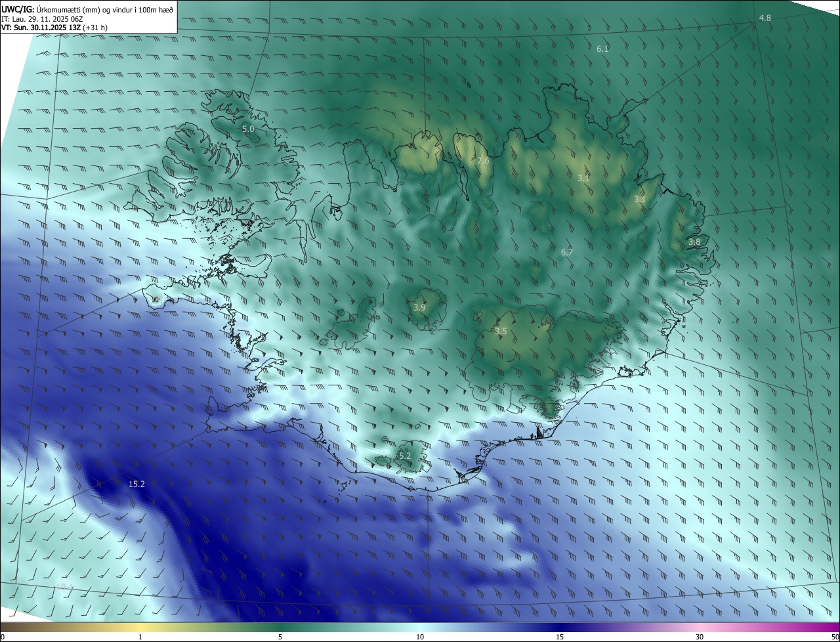Click the 15.2 precipitable water value
Image resolution: width=840 pixels, height=642 pixels.
136,484
